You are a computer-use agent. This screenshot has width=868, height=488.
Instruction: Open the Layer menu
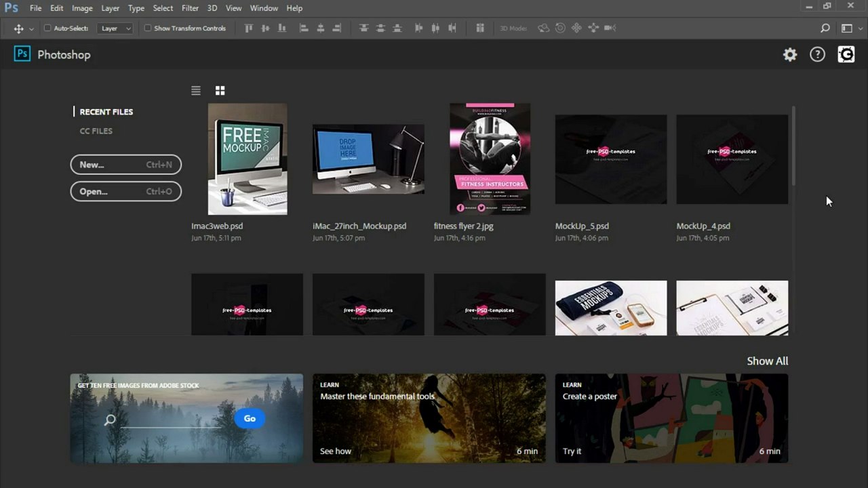tap(111, 8)
